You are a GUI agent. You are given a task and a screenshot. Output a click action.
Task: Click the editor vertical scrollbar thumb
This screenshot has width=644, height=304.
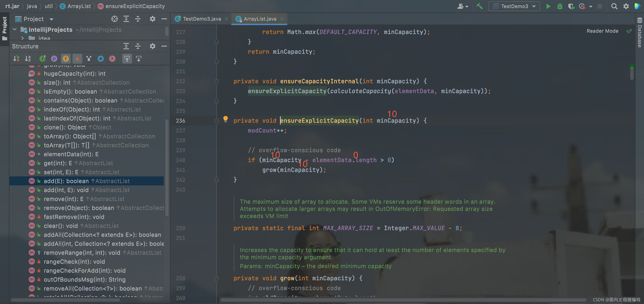tap(632, 73)
